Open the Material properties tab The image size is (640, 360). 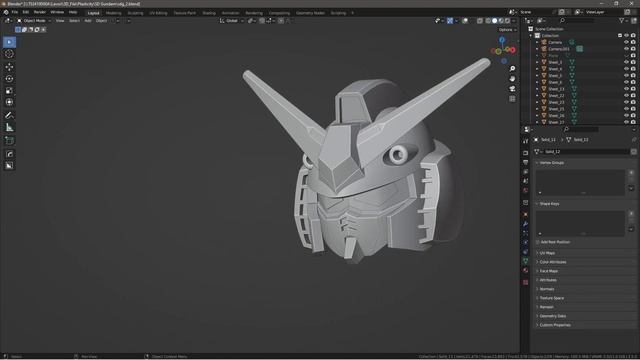coord(525,271)
